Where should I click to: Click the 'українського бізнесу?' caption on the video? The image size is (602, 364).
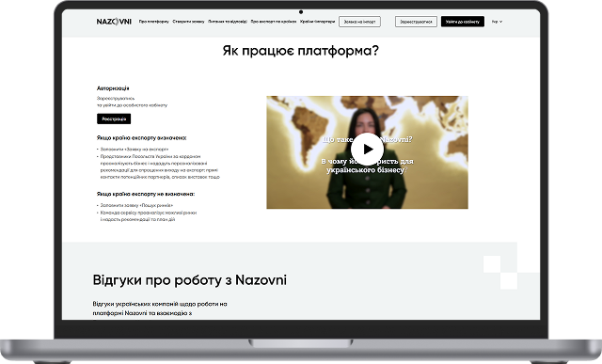[x=367, y=169]
